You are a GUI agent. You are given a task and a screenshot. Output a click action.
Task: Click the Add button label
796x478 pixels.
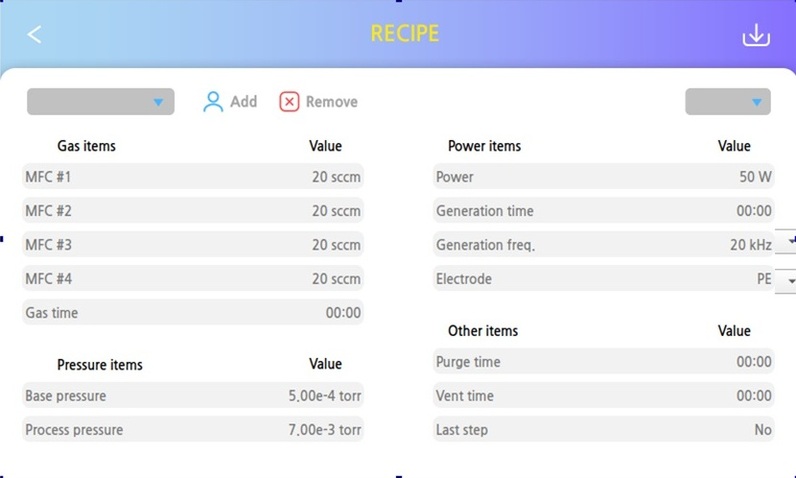[x=244, y=101]
